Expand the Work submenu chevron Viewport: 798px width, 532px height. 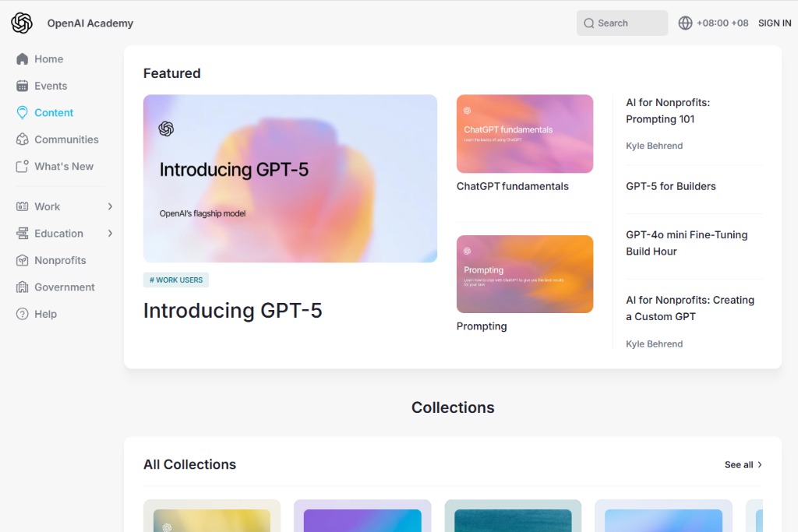tap(110, 207)
